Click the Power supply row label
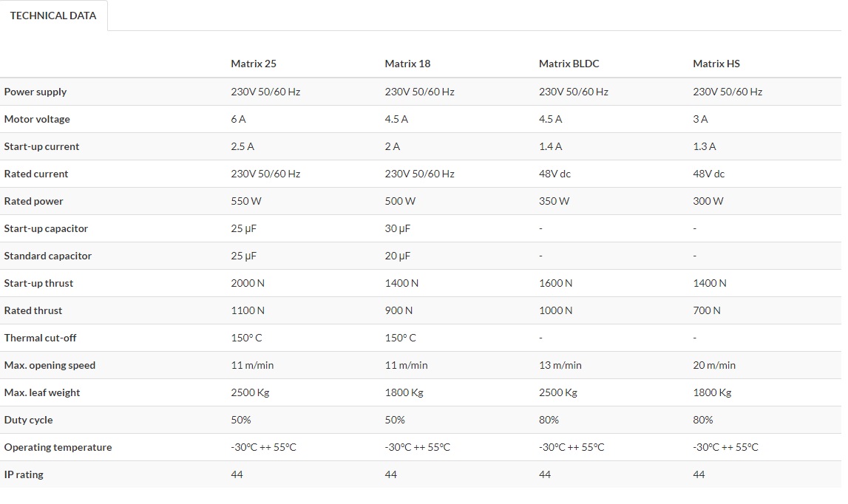848x504 pixels. [x=35, y=92]
